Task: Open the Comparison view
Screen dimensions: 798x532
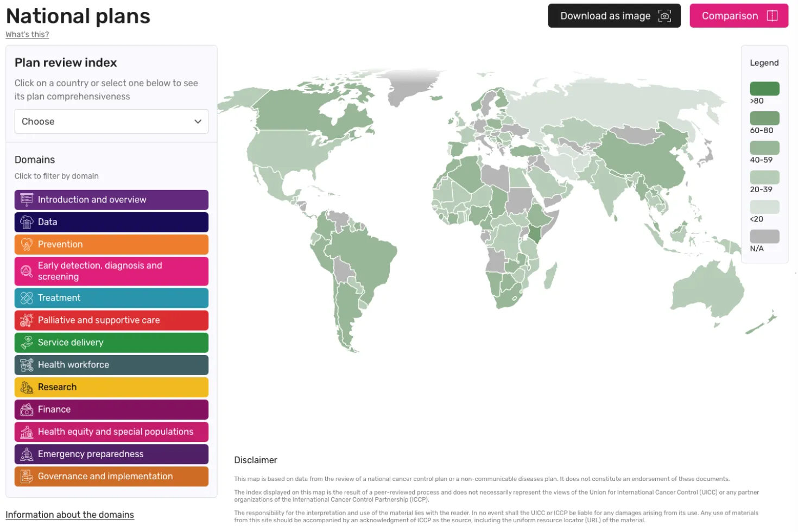Action: pos(739,16)
